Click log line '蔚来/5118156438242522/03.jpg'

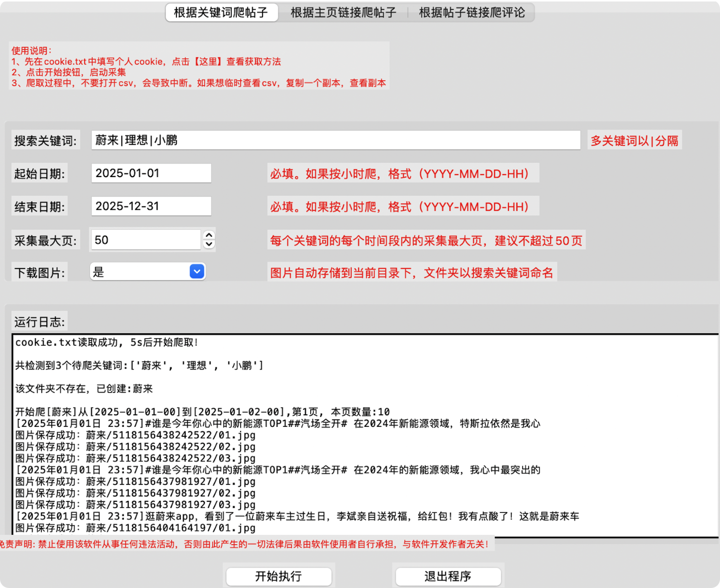click(135, 458)
